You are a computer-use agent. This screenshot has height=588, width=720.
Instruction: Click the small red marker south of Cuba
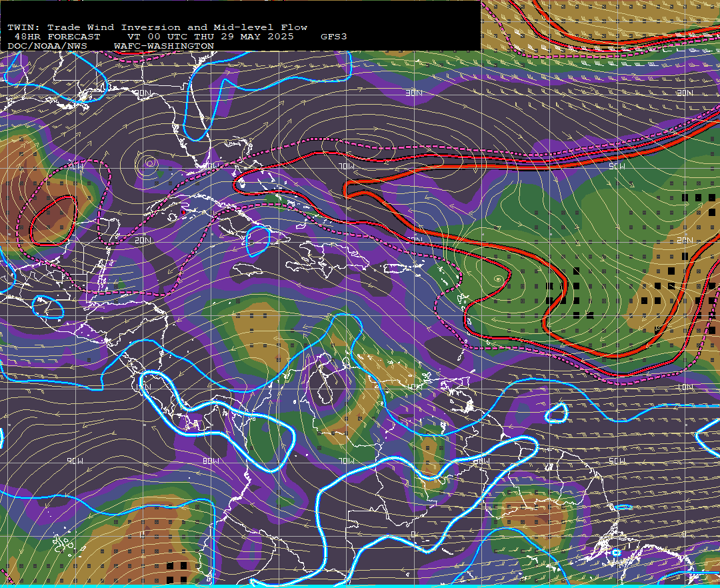(184, 212)
